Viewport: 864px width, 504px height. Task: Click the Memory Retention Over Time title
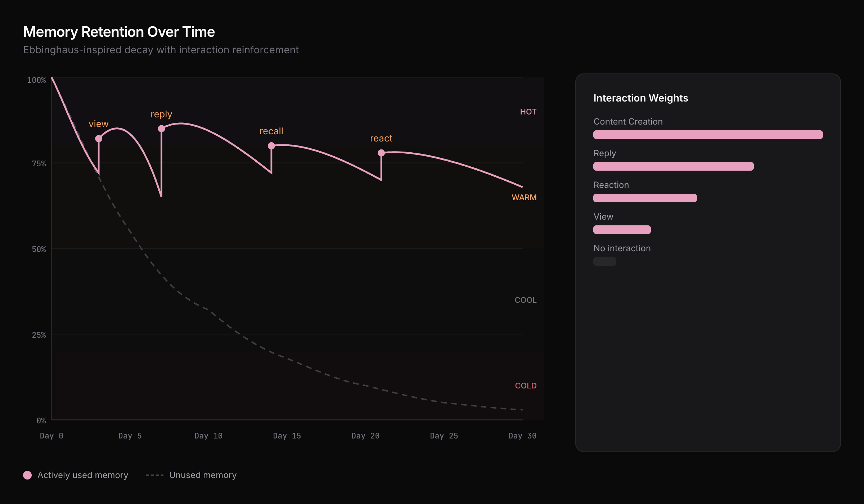tap(119, 32)
